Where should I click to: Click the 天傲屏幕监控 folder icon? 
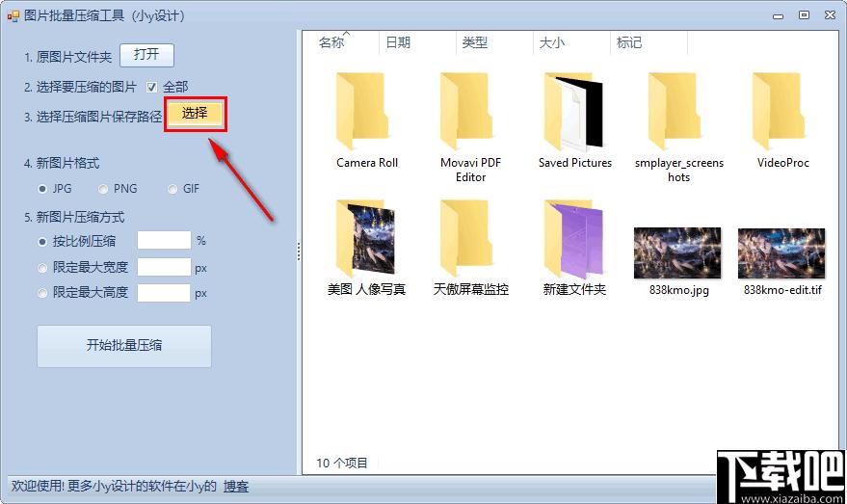465,239
